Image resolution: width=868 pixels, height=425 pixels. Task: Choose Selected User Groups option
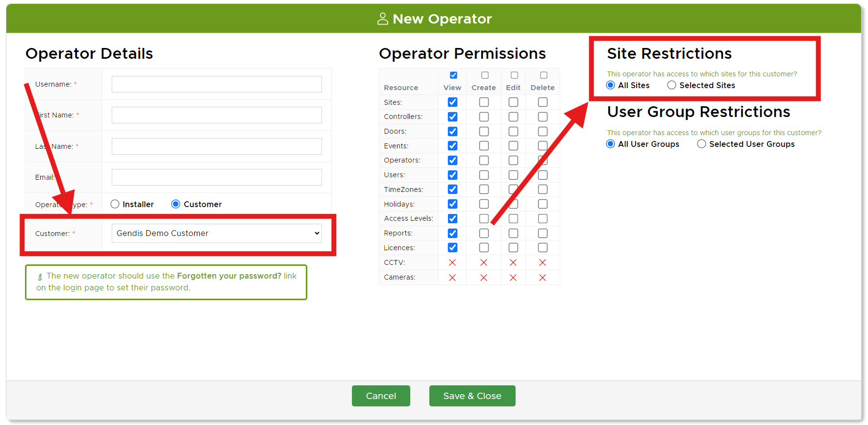pos(701,144)
